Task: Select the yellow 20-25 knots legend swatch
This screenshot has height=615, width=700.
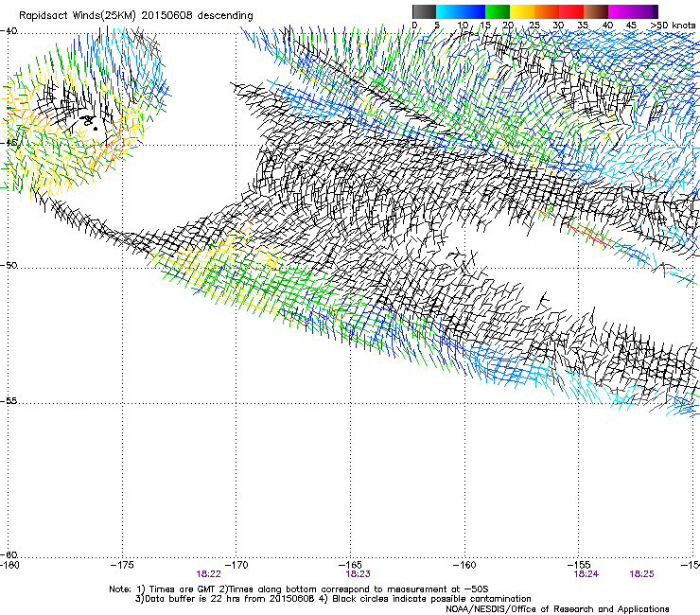Action: click(522, 11)
